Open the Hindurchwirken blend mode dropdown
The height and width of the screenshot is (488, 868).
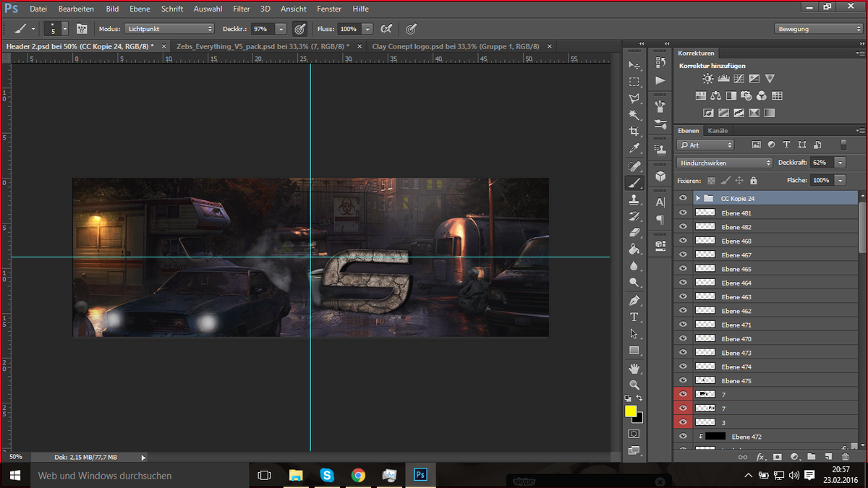pos(725,163)
